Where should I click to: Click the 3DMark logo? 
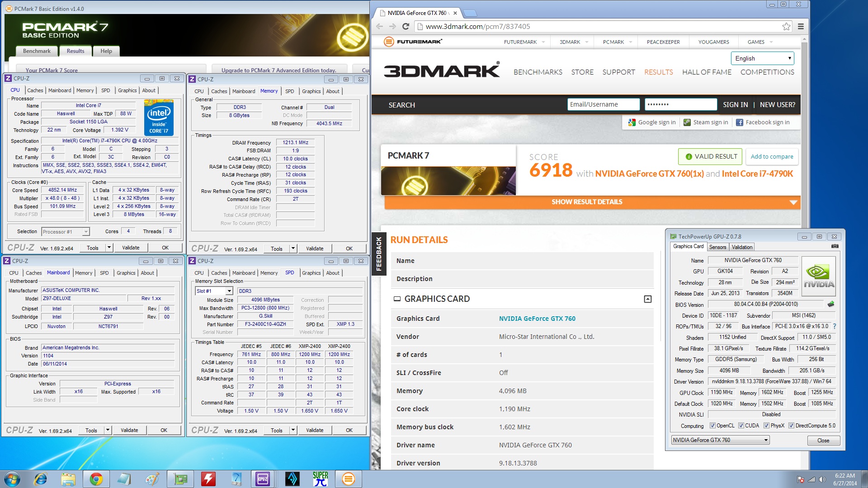click(442, 70)
